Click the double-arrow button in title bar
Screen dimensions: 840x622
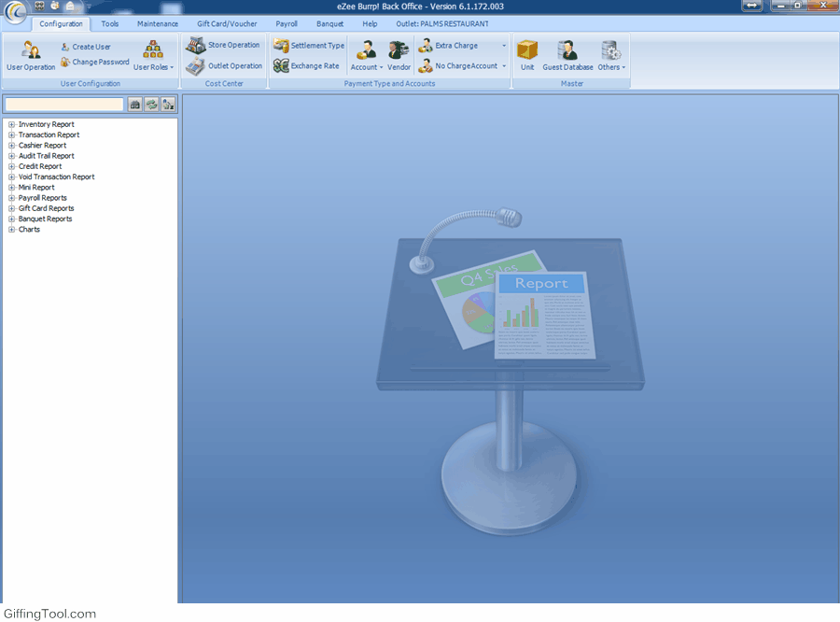[x=751, y=6]
